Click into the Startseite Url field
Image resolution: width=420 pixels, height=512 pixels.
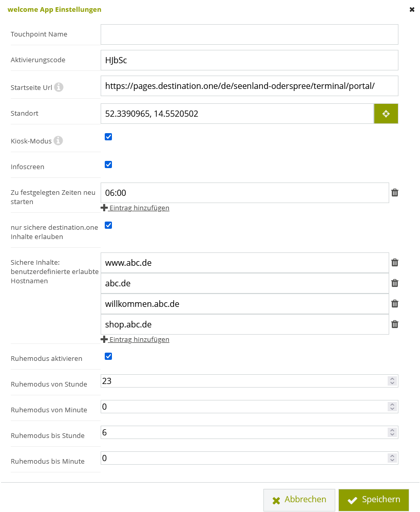point(250,86)
